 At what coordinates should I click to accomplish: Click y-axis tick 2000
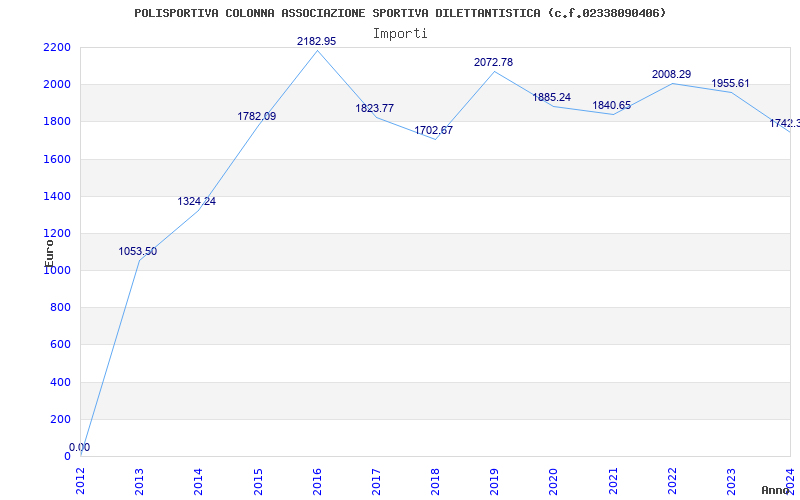[x=57, y=85]
